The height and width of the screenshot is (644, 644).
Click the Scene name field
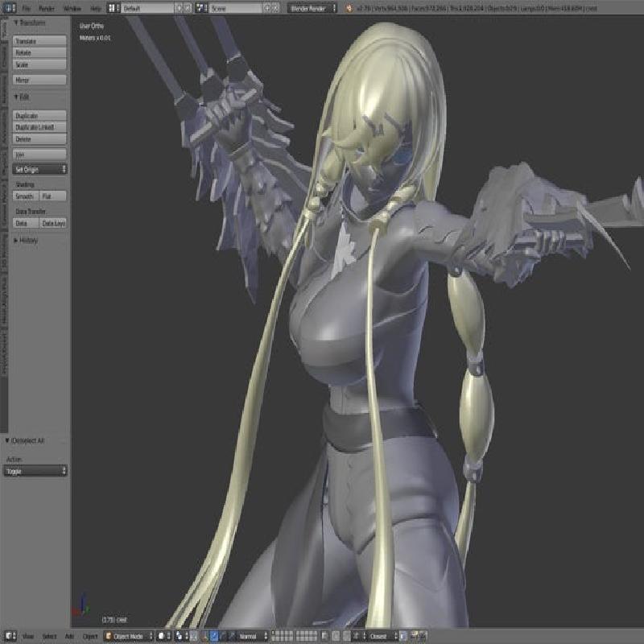pyautogui.click(x=235, y=8)
